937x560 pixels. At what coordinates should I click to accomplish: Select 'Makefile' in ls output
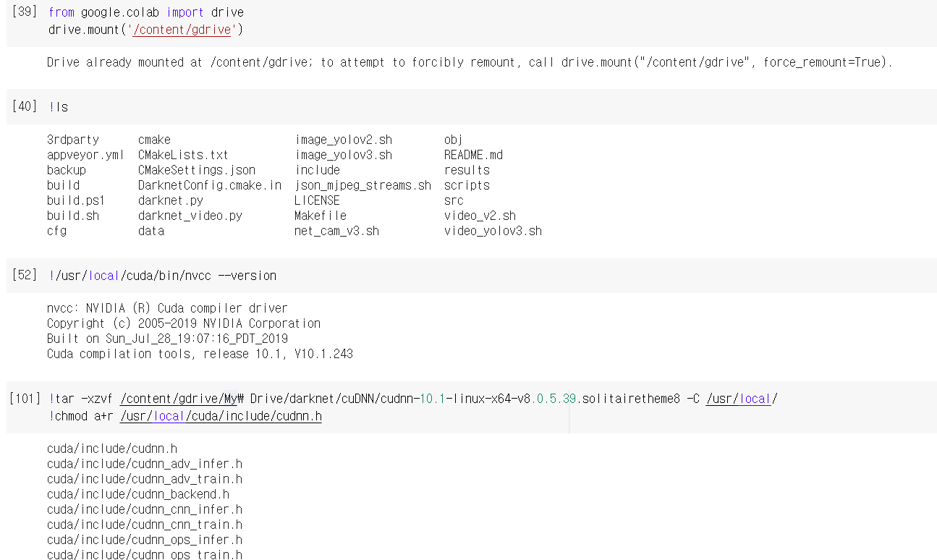tap(321, 216)
